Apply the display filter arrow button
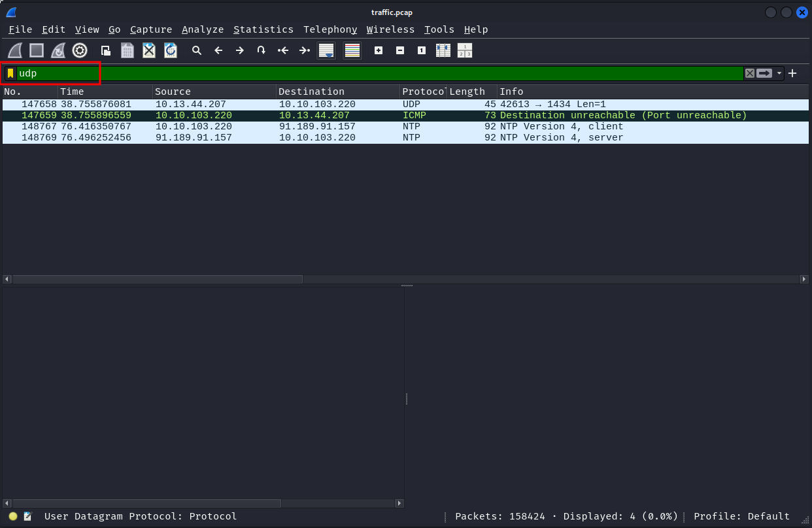The height and width of the screenshot is (528, 812). pyautogui.click(x=764, y=73)
